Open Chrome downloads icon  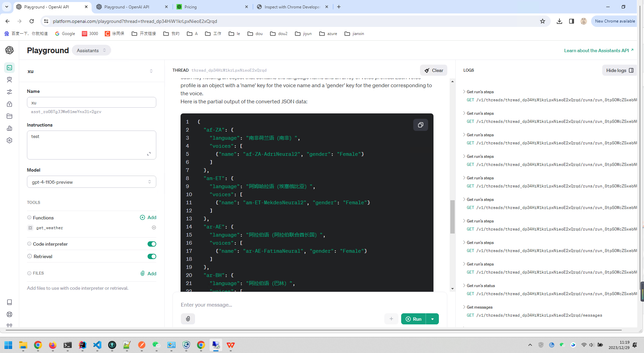tap(559, 21)
